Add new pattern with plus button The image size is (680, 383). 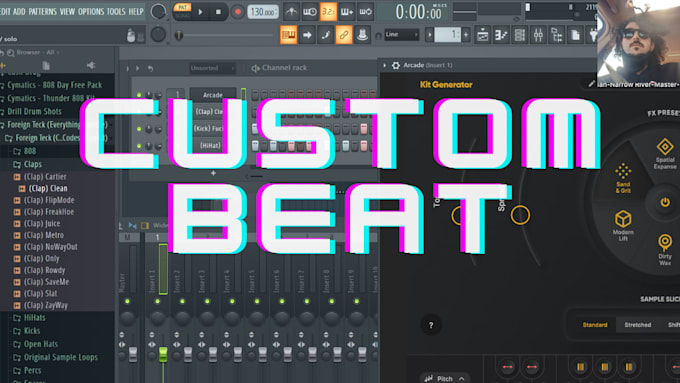click(x=466, y=35)
